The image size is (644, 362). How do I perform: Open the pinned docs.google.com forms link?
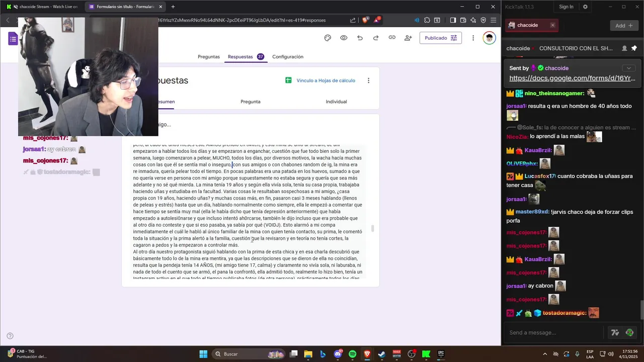(572, 78)
